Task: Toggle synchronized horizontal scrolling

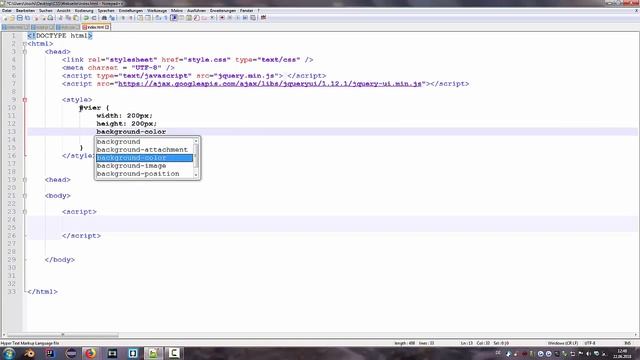Action: (148, 18)
